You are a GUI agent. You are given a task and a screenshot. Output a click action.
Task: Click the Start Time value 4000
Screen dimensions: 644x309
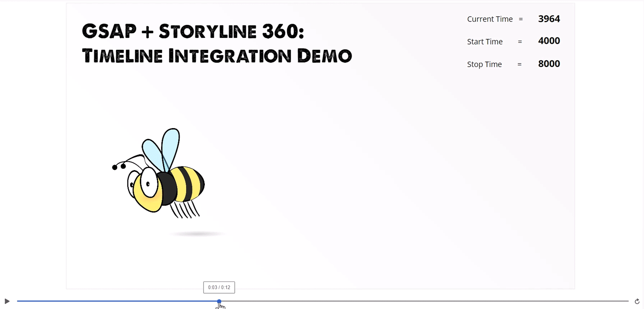click(x=549, y=41)
